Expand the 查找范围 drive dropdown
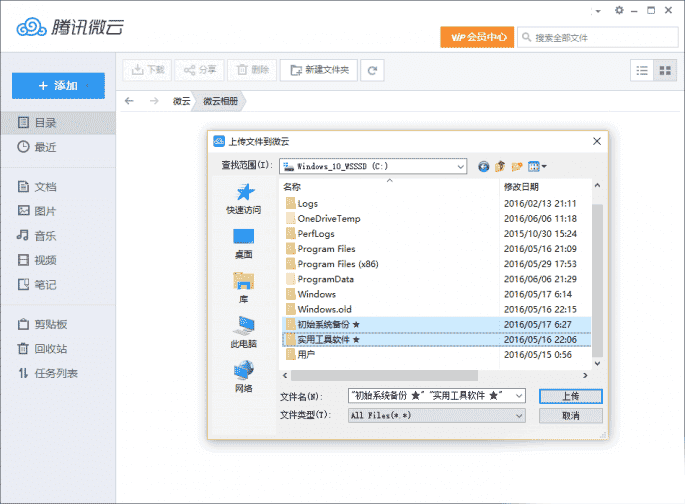The image size is (685, 504). pyautogui.click(x=460, y=166)
